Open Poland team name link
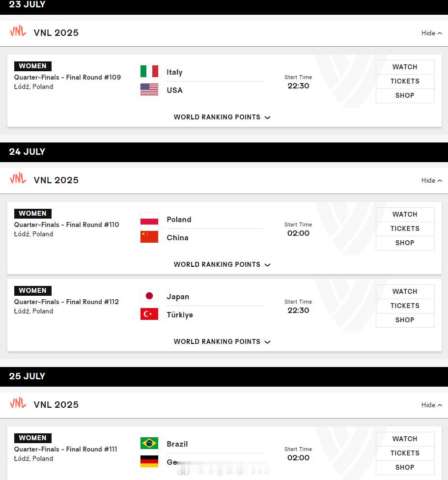 pos(179,220)
